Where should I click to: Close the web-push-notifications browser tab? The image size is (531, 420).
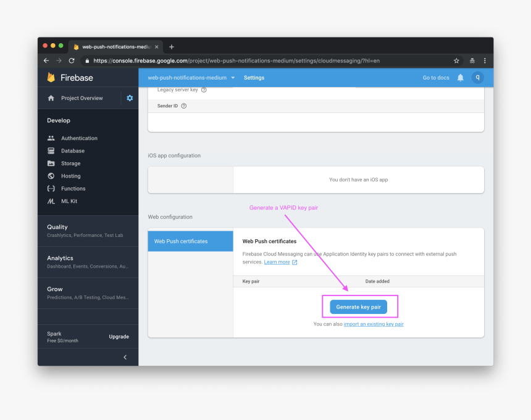tap(156, 47)
